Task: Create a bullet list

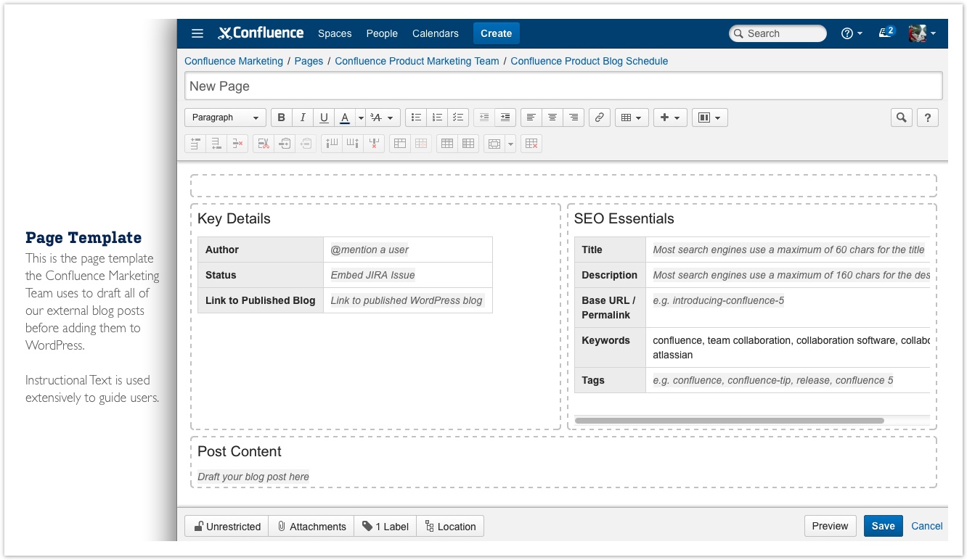Action: 416,118
